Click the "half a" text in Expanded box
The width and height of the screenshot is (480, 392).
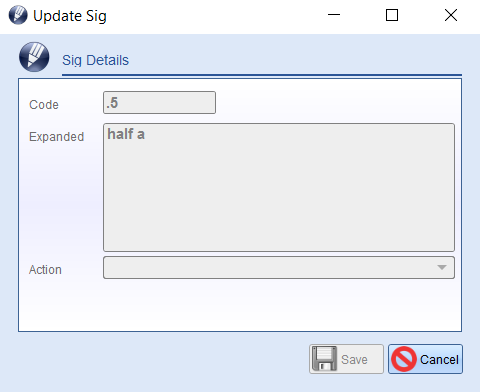click(126, 134)
